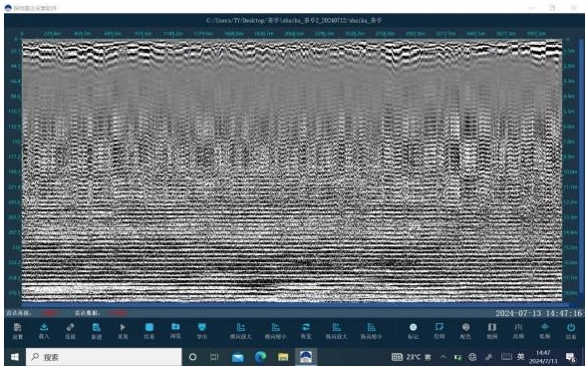Viewport: 588px width, 370px height.
Task: Click the power icon to exit
Action: (571, 331)
